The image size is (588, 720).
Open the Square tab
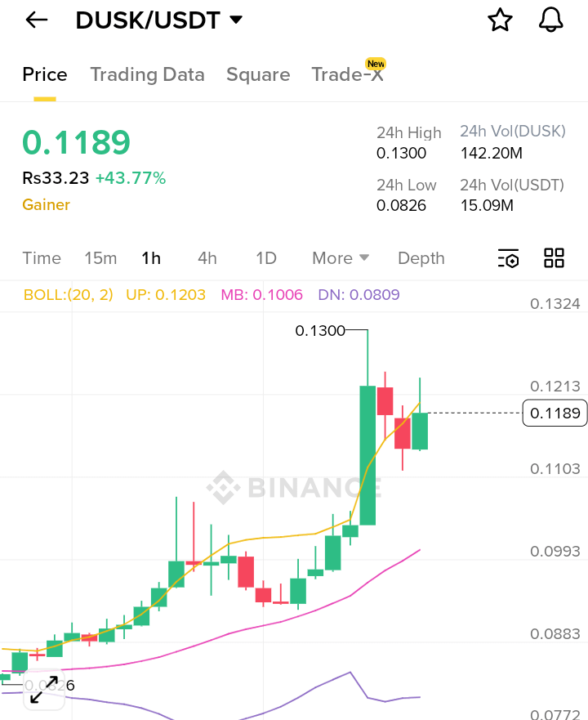click(258, 74)
